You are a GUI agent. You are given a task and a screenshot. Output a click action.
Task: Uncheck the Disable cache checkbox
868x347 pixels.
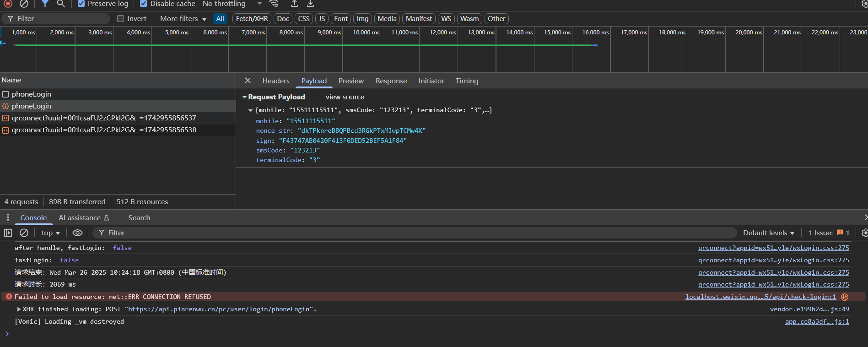[x=143, y=4]
